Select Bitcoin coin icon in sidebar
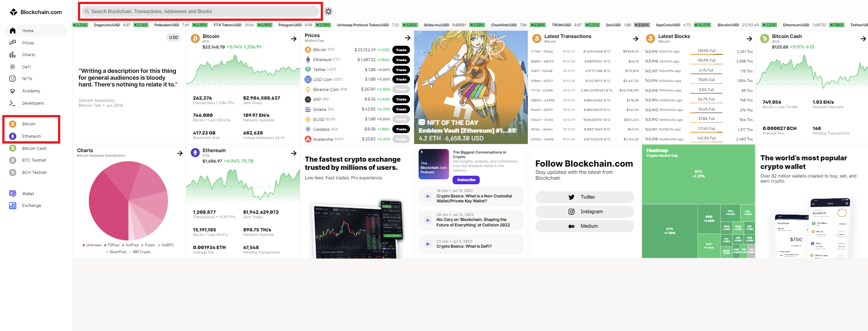 [13, 124]
